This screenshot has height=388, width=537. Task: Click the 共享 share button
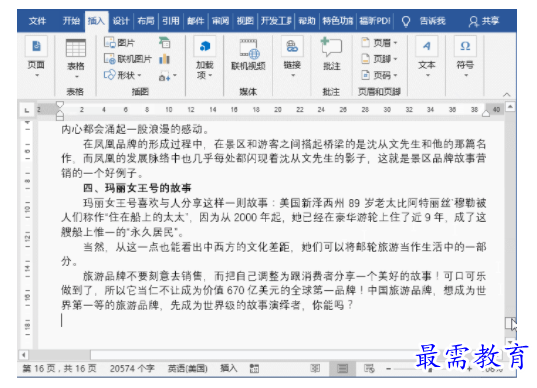(x=484, y=21)
